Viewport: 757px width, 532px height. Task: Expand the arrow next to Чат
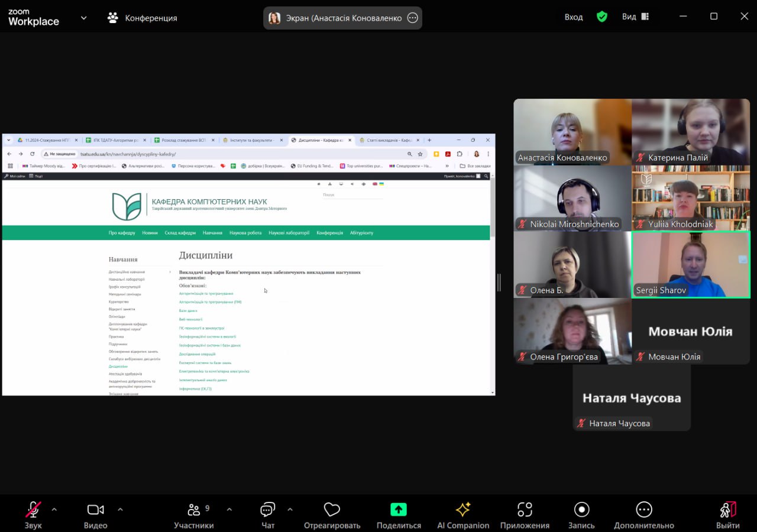290,509
